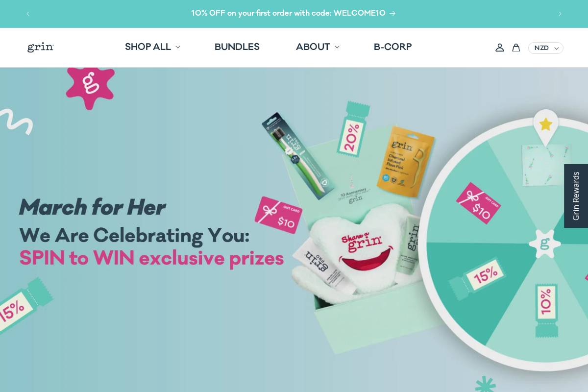Click the 15% coupon wheel segment
Screen dimensions: 588x392
pos(478,278)
